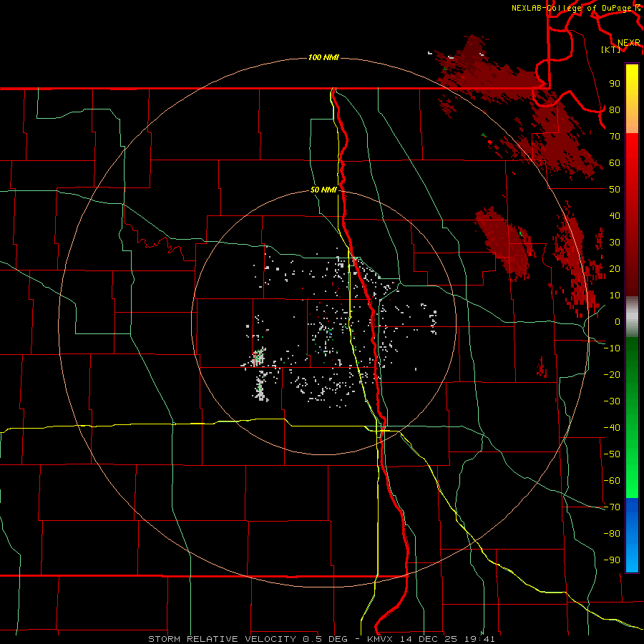Click the 0 value on velocity scale
This screenshot has width=644, height=644.
(618, 322)
